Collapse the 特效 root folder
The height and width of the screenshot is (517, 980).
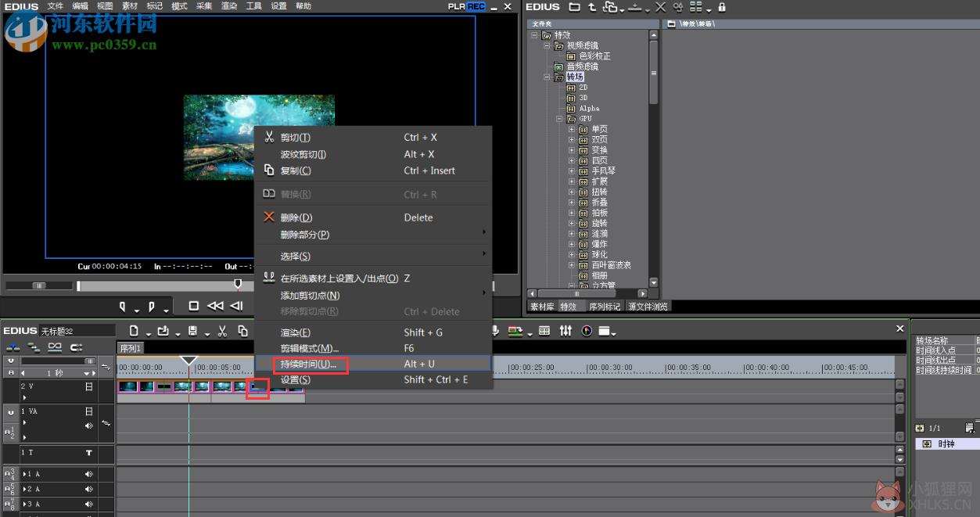click(x=535, y=35)
